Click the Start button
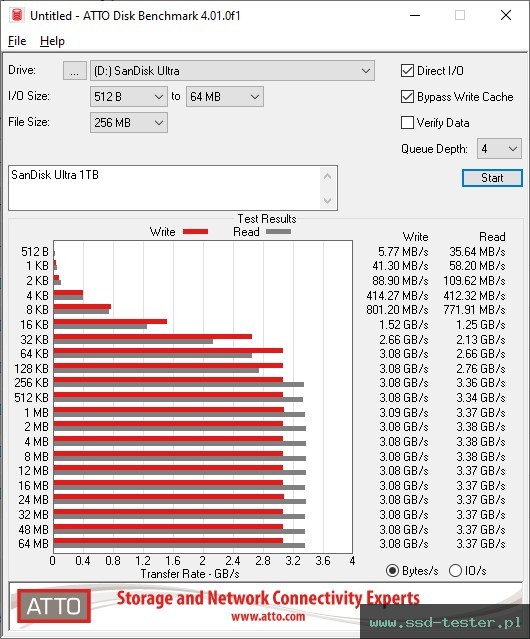The height and width of the screenshot is (639, 530). (x=492, y=178)
